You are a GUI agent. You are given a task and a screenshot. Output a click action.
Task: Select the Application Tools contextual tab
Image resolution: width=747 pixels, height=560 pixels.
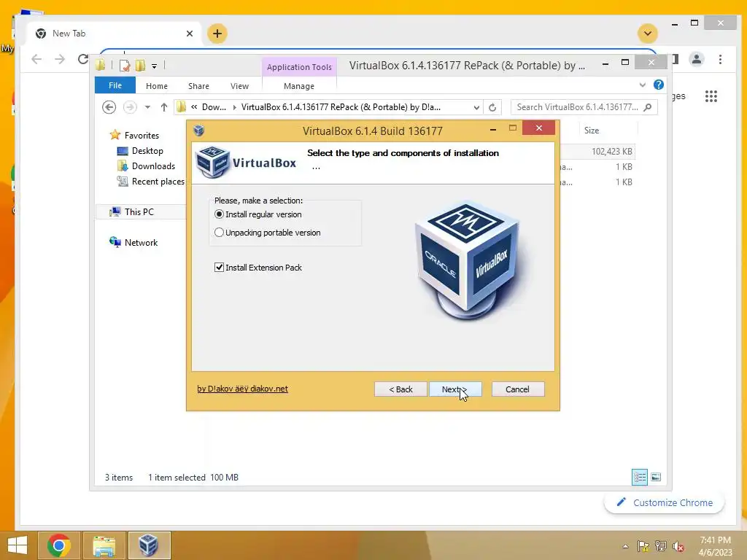coord(299,67)
